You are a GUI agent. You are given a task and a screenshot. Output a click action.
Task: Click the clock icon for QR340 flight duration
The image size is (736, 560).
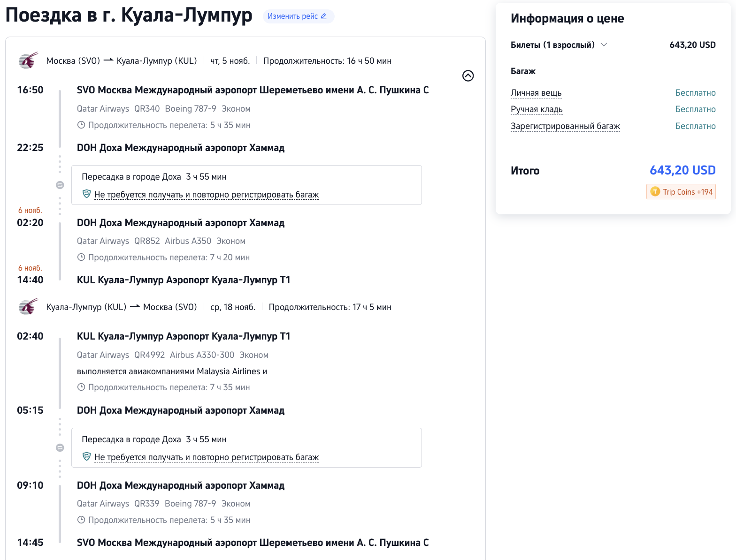pos(81,125)
